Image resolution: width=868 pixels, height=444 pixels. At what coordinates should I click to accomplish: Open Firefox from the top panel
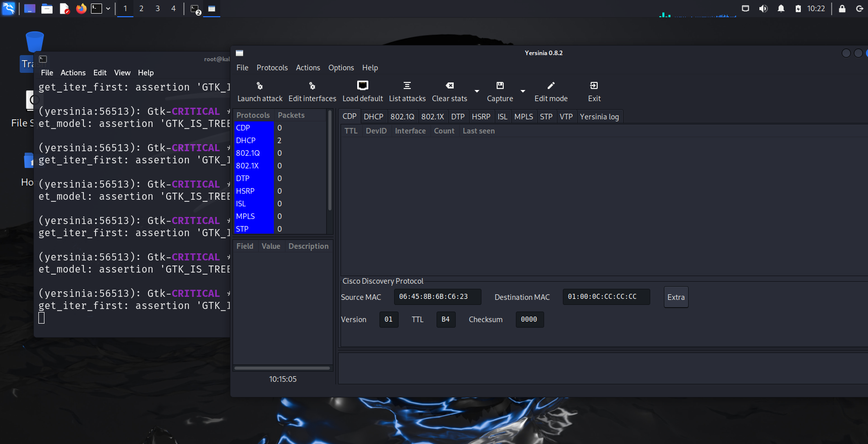click(81, 9)
